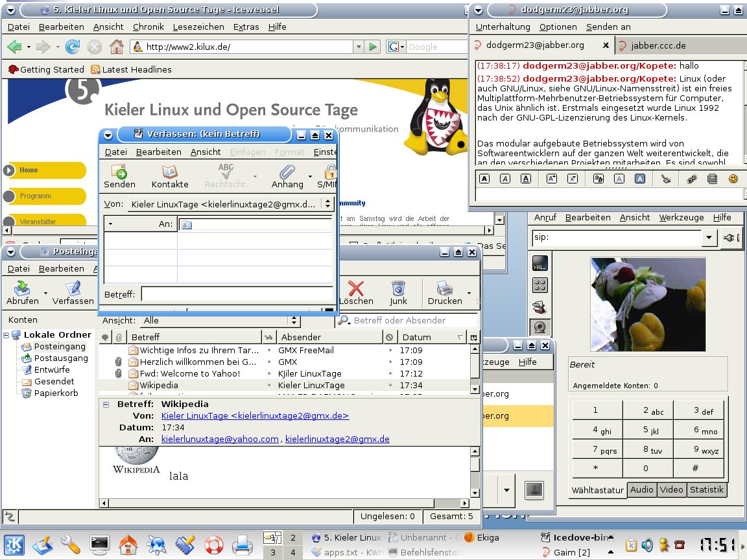Screen dimensions: 747x560
Task: Select the Papierkorb folder
Action: [x=49, y=393]
